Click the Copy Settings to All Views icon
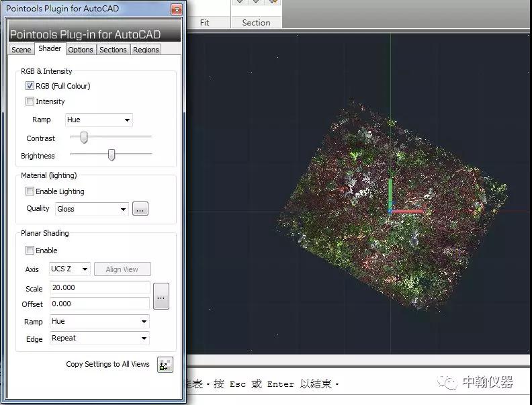532x405 pixels. tap(165, 365)
